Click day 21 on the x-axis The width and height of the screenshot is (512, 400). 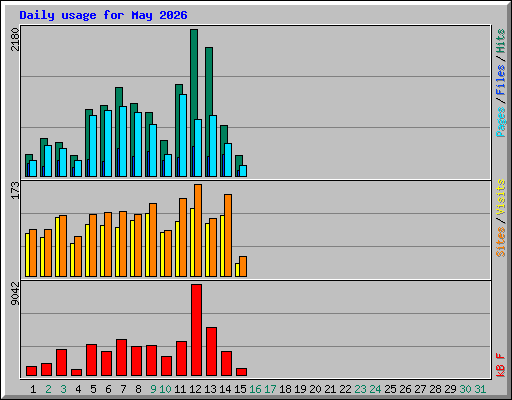[330, 389]
